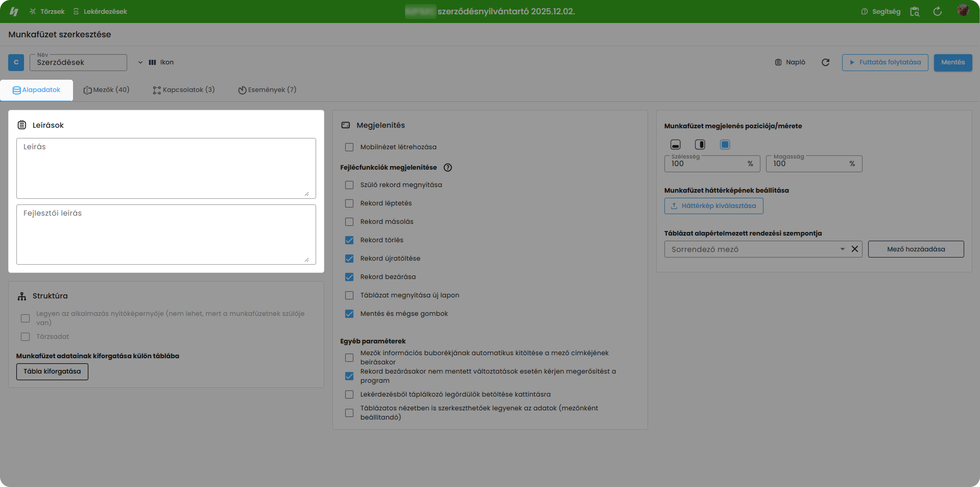Click the help question mark next to Fejlécfunkciók

pos(447,168)
